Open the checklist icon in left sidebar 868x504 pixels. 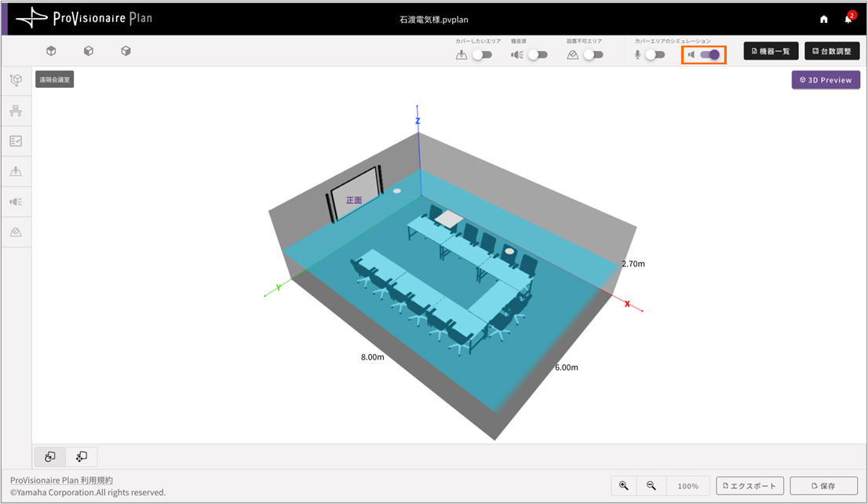click(x=16, y=141)
